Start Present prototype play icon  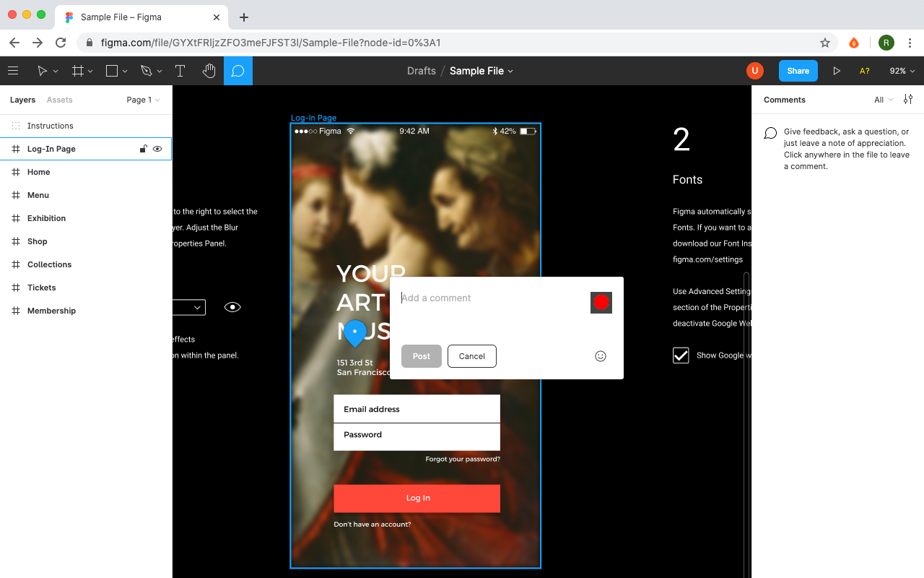[837, 71]
